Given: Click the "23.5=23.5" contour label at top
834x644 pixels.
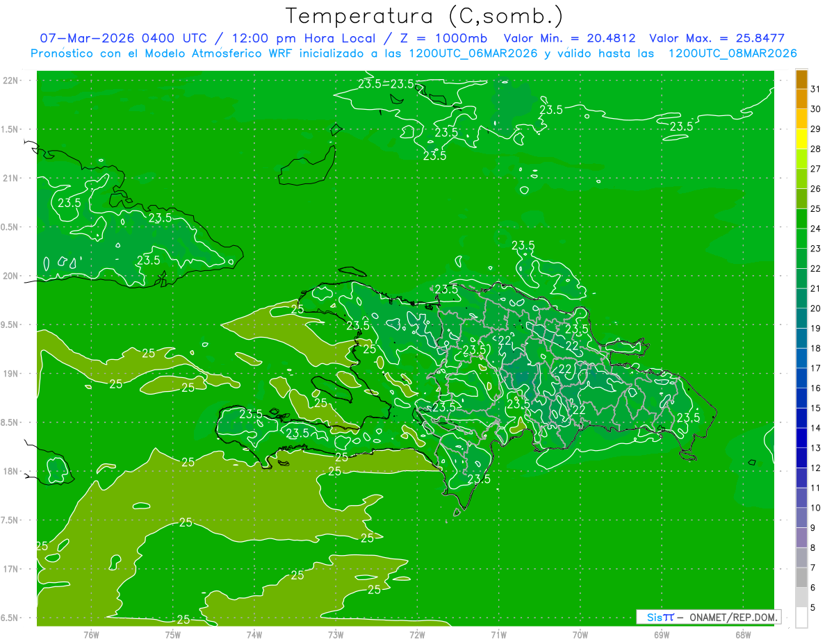Looking at the screenshot, I should [386, 84].
